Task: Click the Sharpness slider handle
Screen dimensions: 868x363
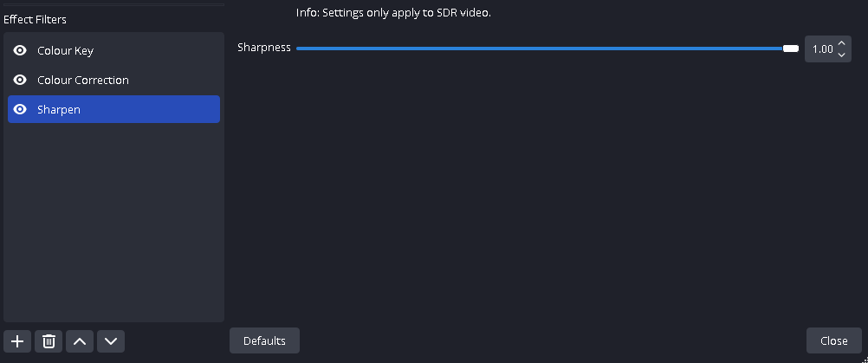Action: 791,49
